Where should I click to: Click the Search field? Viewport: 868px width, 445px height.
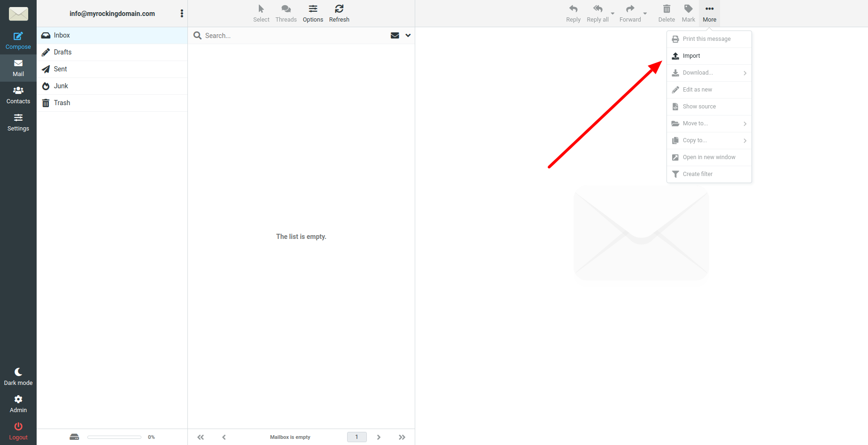(x=294, y=36)
